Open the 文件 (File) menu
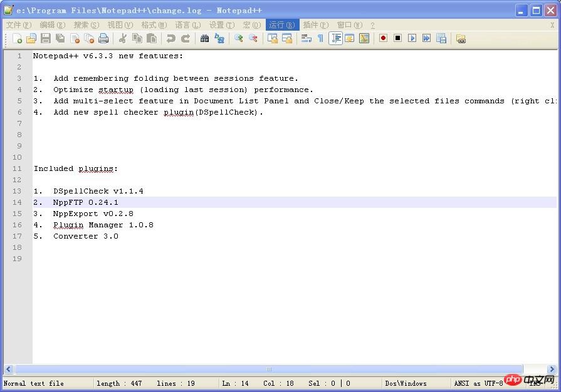 [x=18, y=25]
